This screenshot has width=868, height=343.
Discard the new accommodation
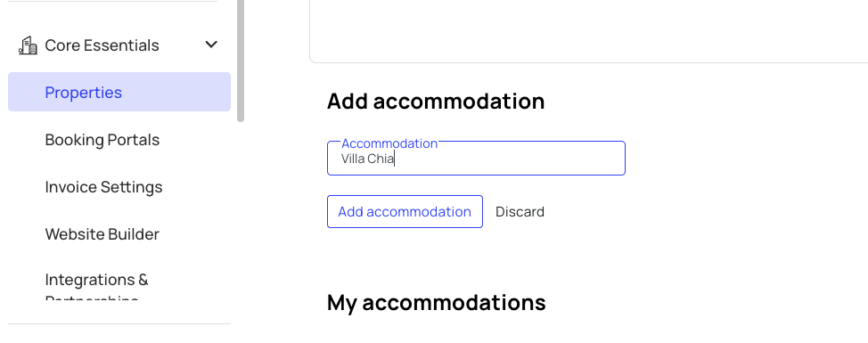[520, 212]
